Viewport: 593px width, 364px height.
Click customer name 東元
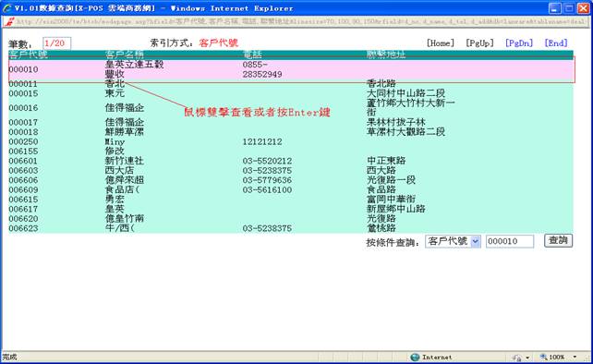point(115,93)
